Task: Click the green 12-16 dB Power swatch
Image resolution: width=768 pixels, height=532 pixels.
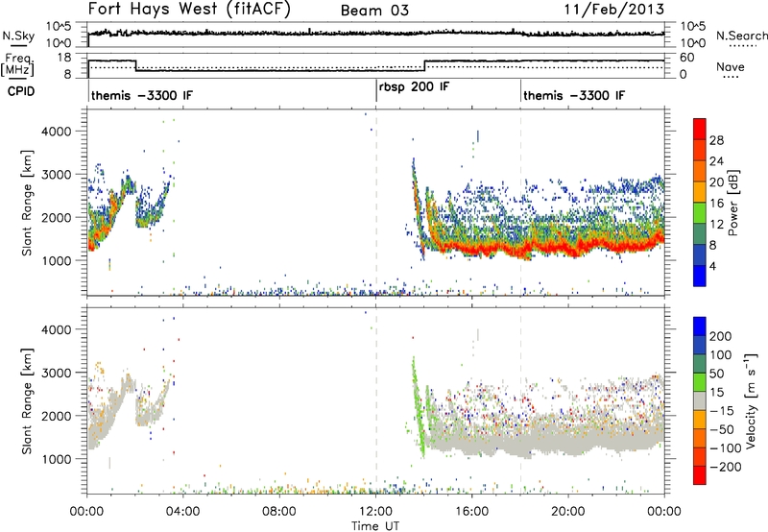Action: [700, 213]
